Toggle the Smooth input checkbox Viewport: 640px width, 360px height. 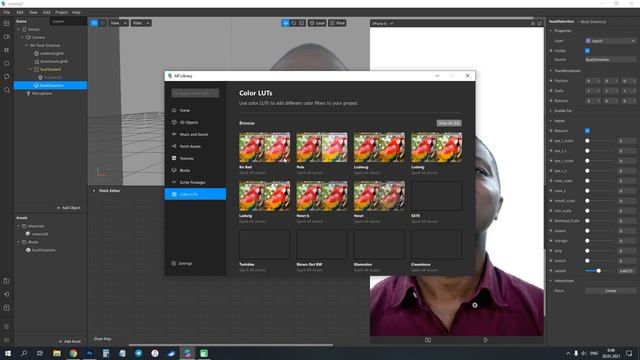pyautogui.click(x=587, y=131)
